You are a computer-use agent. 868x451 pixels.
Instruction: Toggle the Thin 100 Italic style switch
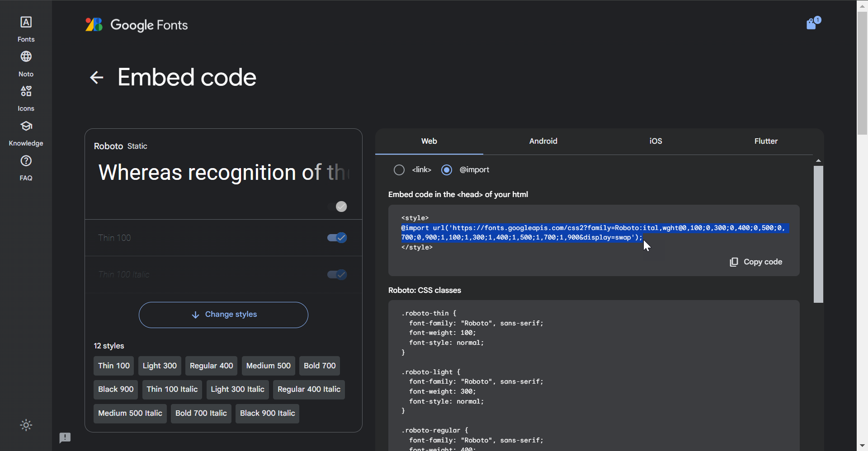click(337, 274)
